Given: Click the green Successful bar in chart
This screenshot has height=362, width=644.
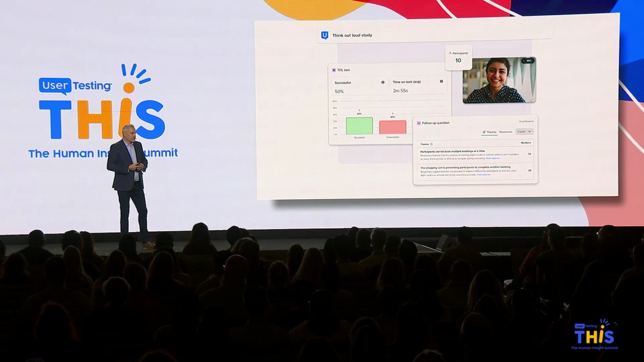Looking at the screenshot, I should click(359, 126).
